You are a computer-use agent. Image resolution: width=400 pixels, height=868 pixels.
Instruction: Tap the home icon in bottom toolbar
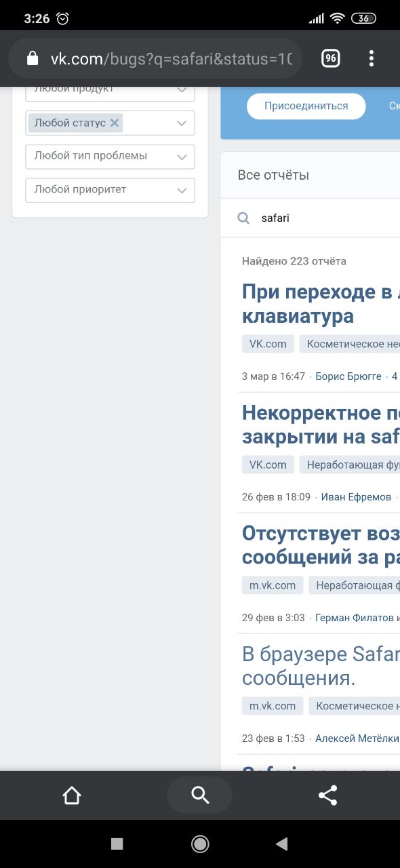[72, 795]
